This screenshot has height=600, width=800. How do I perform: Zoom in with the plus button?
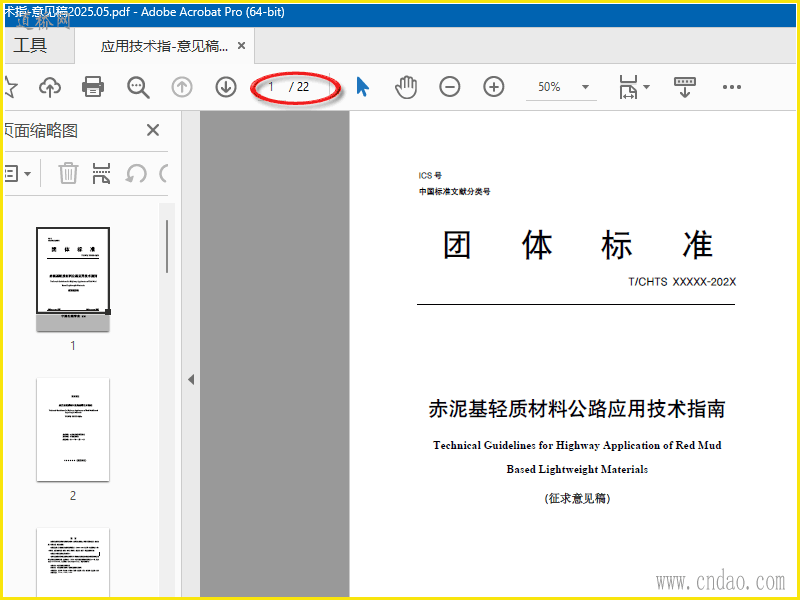pyautogui.click(x=493, y=87)
